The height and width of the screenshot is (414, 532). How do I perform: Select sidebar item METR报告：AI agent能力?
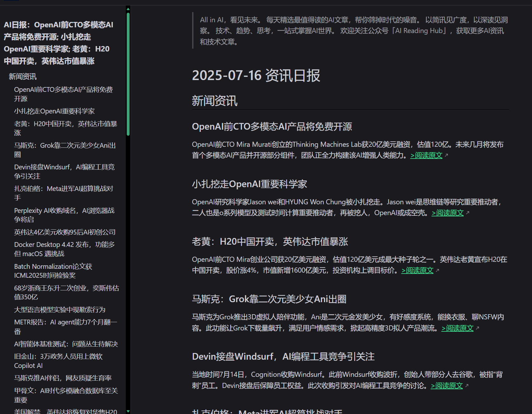pyautogui.click(x=66, y=327)
